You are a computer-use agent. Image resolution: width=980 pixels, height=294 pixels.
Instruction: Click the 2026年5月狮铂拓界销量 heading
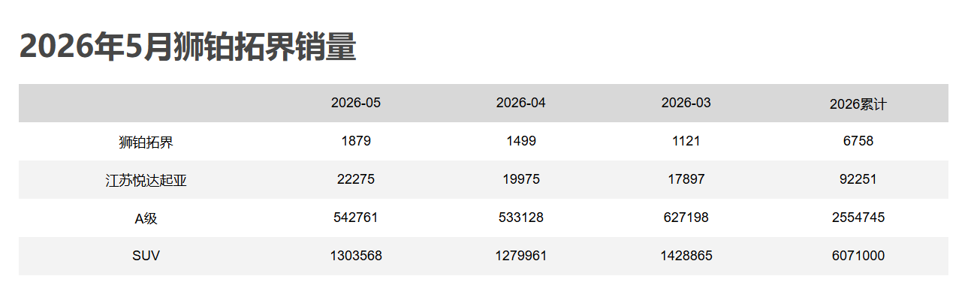pyautogui.click(x=187, y=47)
